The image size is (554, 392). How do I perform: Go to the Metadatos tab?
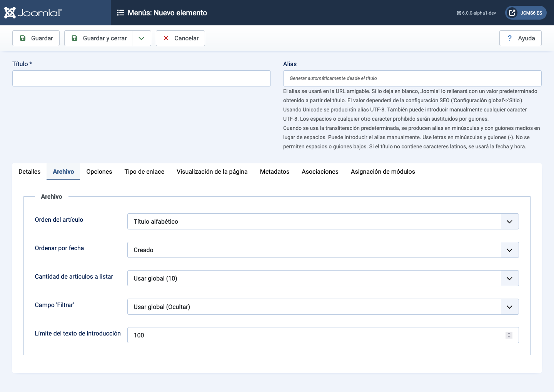point(275,171)
